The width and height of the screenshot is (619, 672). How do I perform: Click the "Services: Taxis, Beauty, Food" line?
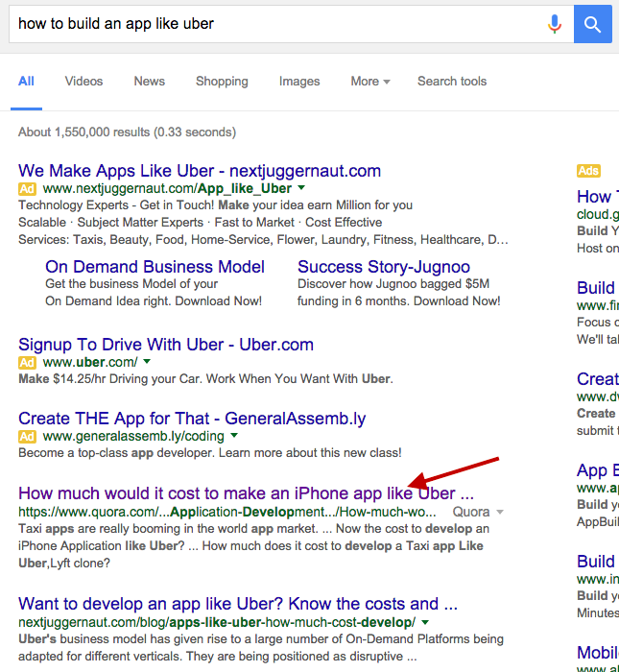(264, 240)
